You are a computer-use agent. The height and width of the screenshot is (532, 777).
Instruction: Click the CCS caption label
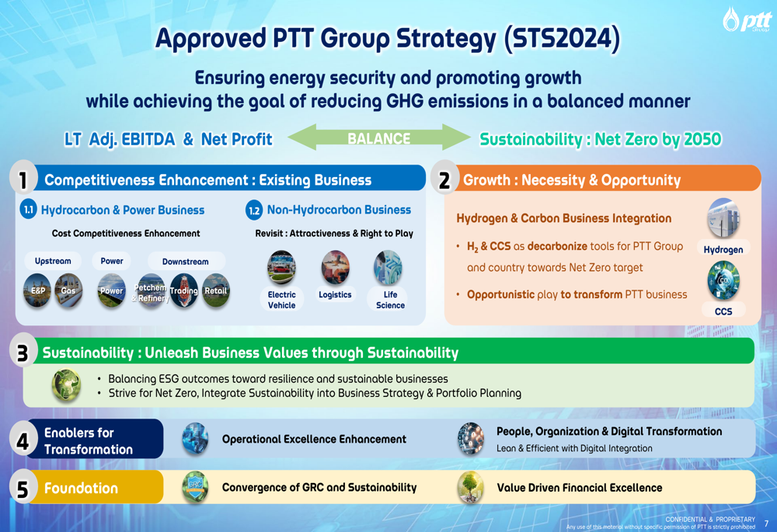point(723,311)
